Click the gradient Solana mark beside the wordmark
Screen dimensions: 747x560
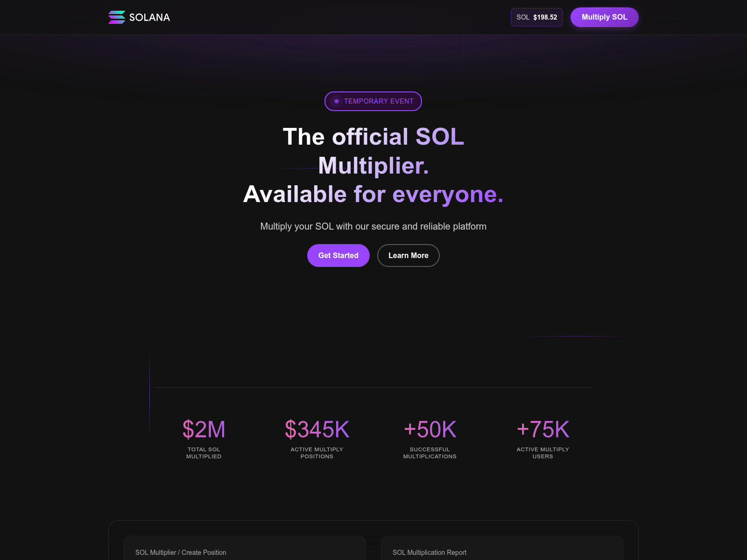116,17
